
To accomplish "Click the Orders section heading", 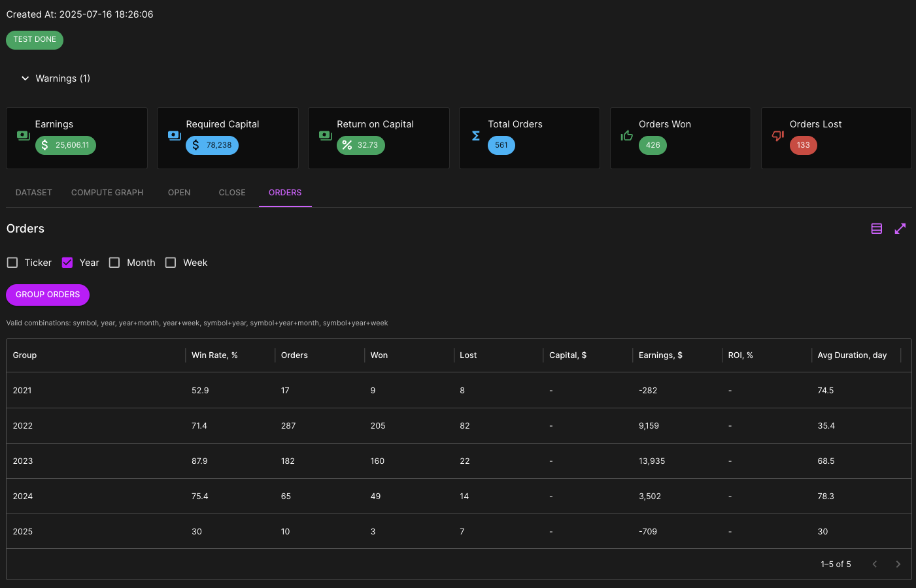I will 25,229.
